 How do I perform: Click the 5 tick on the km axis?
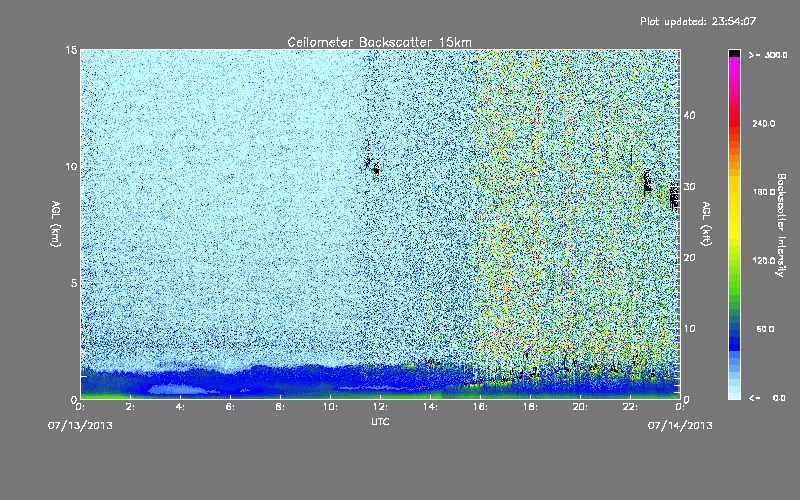click(74, 283)
